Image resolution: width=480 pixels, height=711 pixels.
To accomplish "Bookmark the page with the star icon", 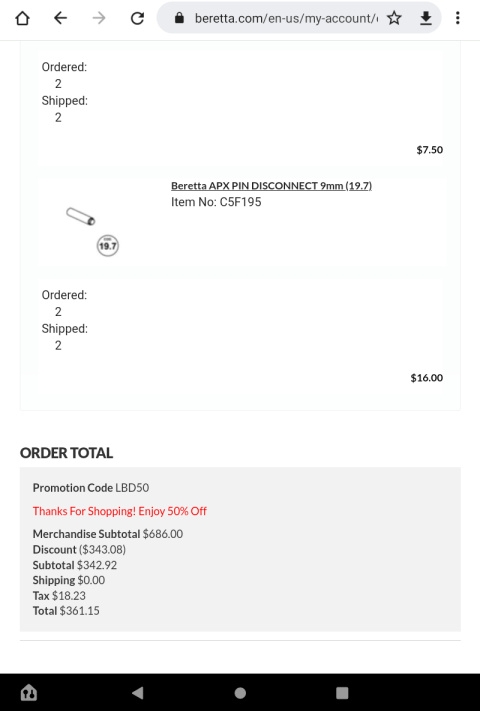I will coord(394,18).
